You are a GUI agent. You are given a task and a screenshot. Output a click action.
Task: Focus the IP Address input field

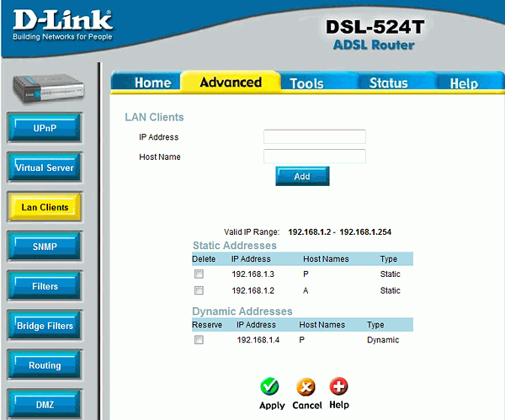point(315,136)
